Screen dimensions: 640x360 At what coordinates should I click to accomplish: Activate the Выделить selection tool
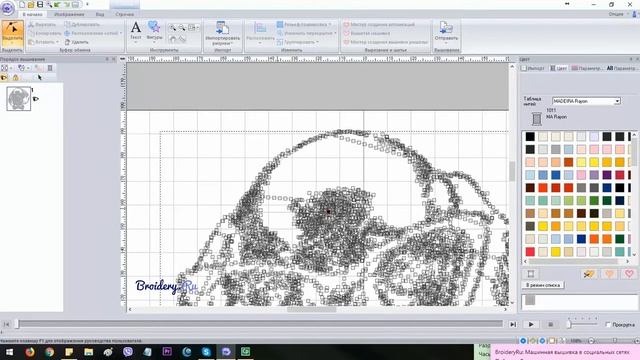coord(12,34)
